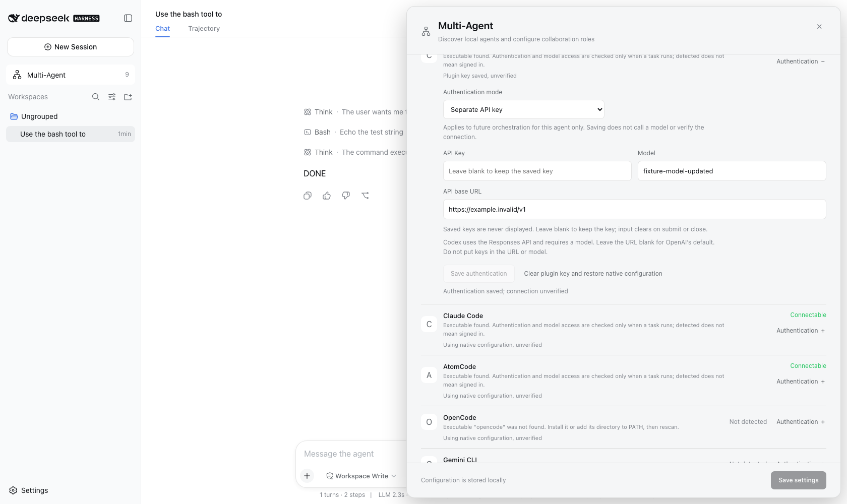Open workspace filter sliders icon
The width and height of the screenshot is (847, 504).
(112, 97)
